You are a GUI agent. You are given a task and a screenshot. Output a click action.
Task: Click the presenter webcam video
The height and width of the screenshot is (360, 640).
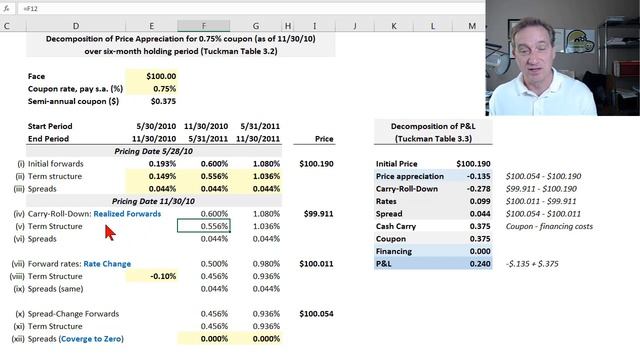[562, 58]
